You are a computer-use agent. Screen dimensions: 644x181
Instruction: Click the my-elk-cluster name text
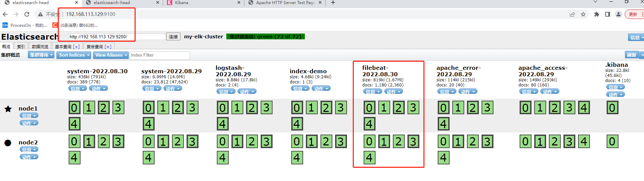tap(204, 37)
